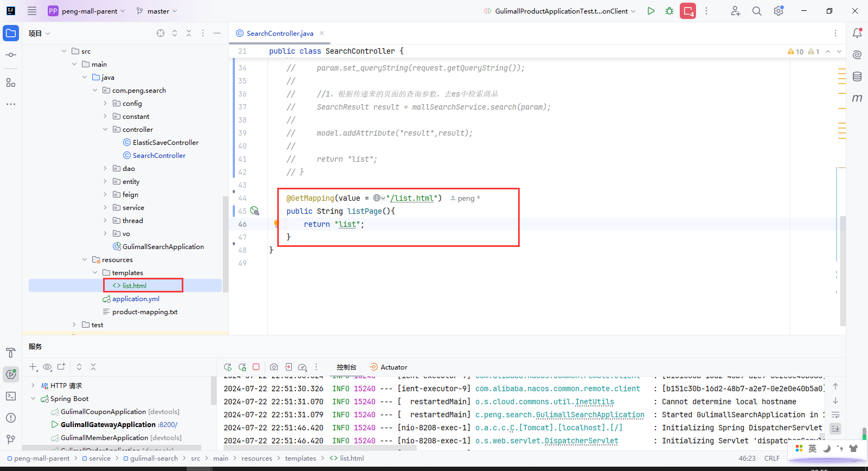Toggle the eye view-options icon in the Services panel
Image resolution: width=868 pixels, height=471 pixels.
(47, 367)
